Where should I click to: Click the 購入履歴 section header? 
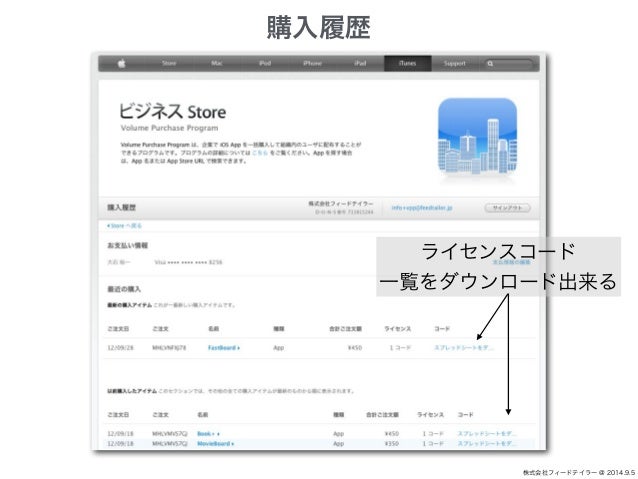(122, 208)
